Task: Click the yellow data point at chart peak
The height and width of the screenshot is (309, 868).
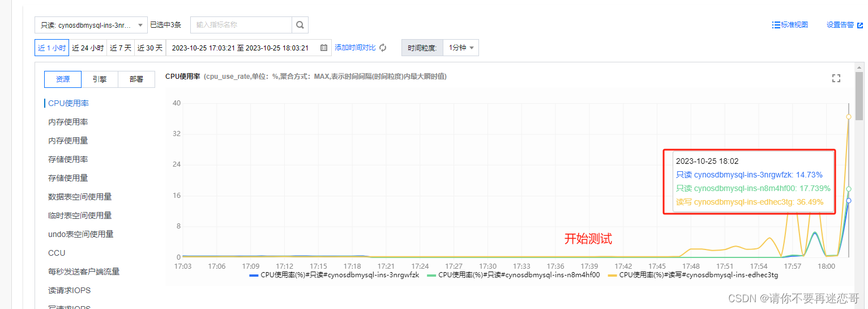Action: coord(849,116)
